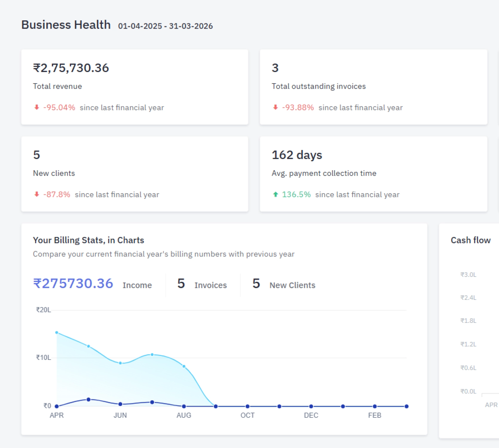This screenshot has width=499, height=448.
Task: Click the red down arrow beside -87.8%
Action: (36, 194)
